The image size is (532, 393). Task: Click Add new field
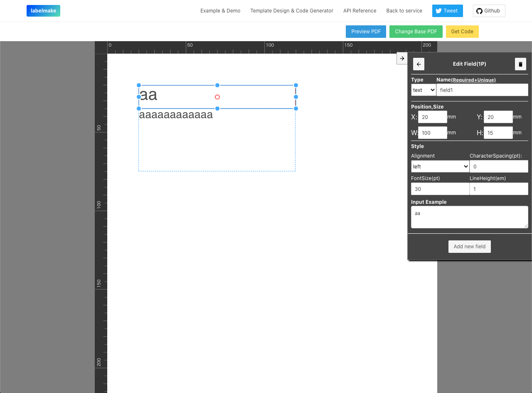coord(469,246)
